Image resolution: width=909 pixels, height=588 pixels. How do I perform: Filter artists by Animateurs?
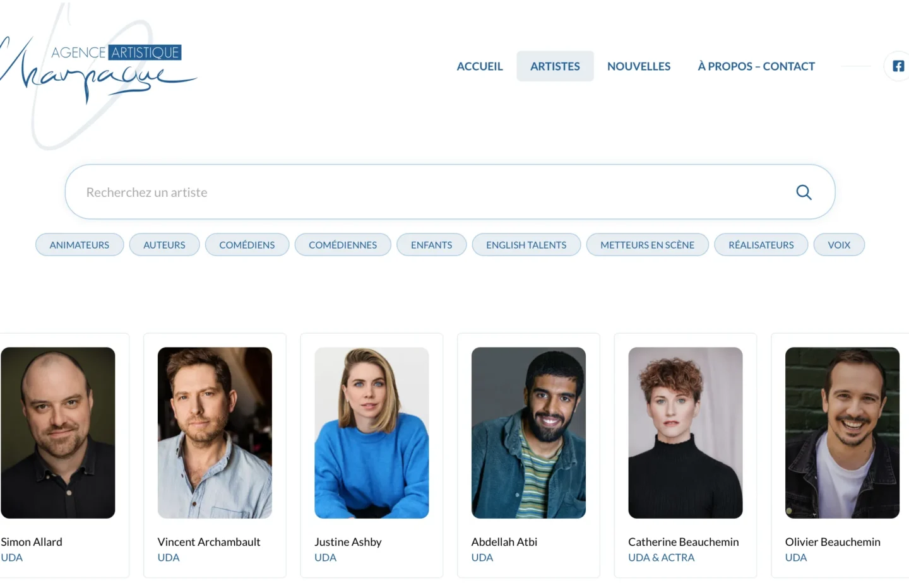tap(80, 245)
